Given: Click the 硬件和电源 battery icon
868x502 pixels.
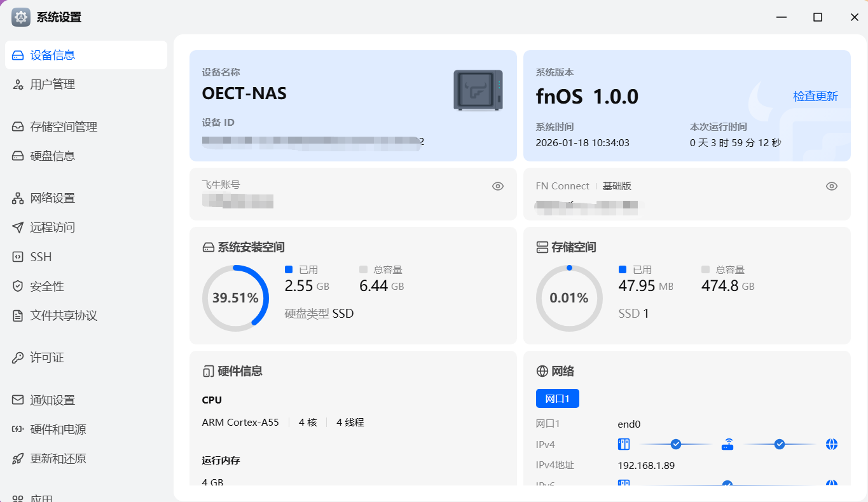Looking at the screenshot, I should pyautogui.click(x=18, y=430).
